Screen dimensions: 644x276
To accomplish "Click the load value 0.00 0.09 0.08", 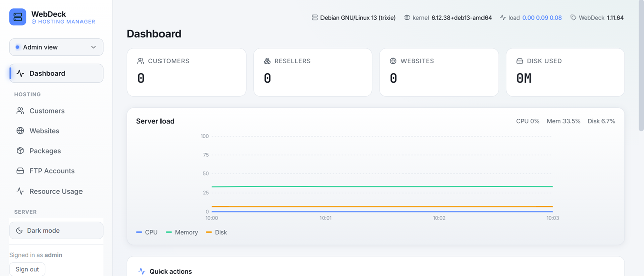I will click(x=542, y=17).
